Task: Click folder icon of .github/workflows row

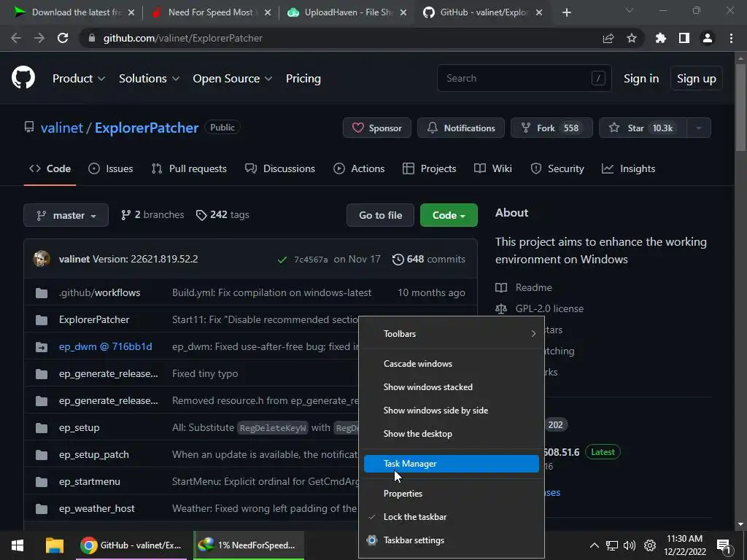Action: tap(42, 293)
